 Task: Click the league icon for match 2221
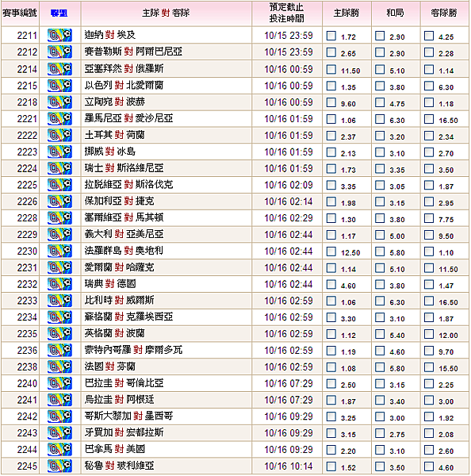(x=59, y=119)
